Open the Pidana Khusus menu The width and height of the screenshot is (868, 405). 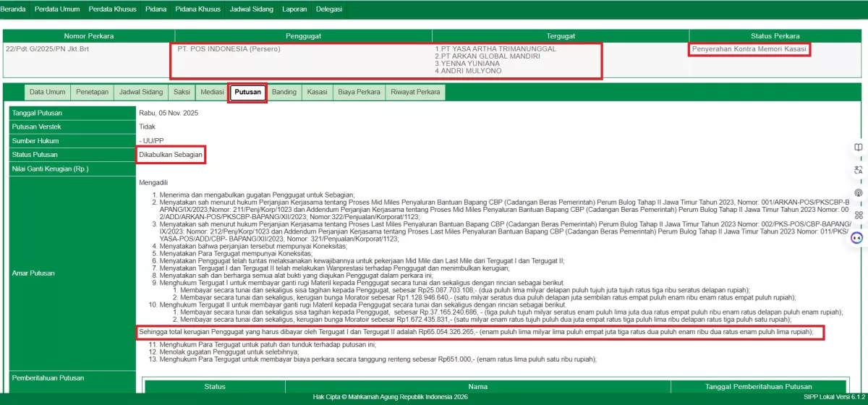[x=198, y=9]
